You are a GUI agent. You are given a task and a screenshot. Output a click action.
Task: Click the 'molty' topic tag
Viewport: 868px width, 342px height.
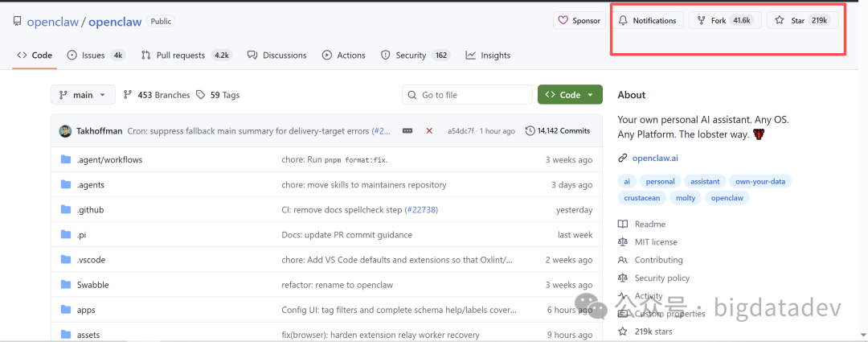tap(686, 197)
